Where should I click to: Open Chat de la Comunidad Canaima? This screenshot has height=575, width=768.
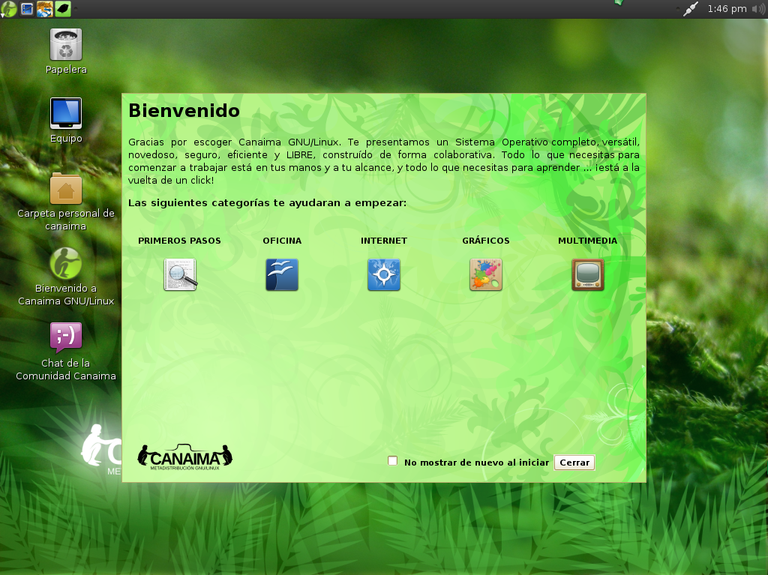[66, 337]
